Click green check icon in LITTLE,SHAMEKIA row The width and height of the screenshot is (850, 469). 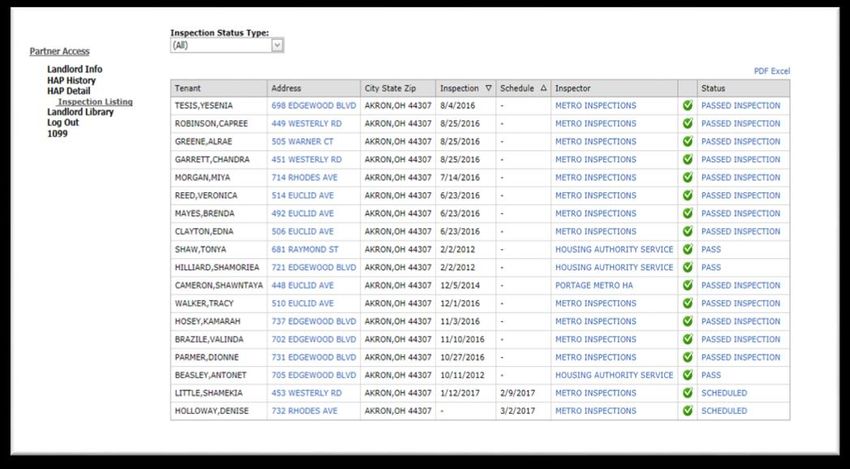[687, 393]
